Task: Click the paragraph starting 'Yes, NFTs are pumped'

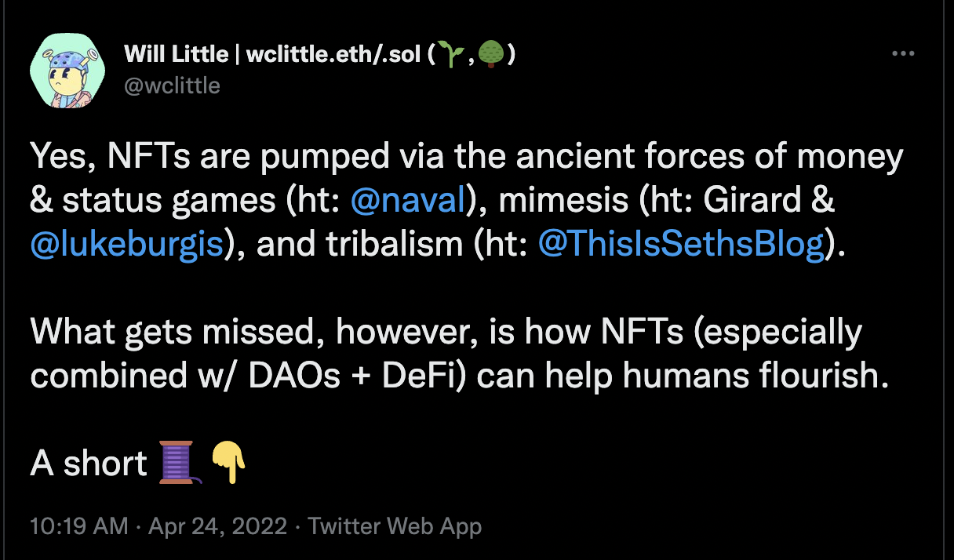Action: [467, 158]
